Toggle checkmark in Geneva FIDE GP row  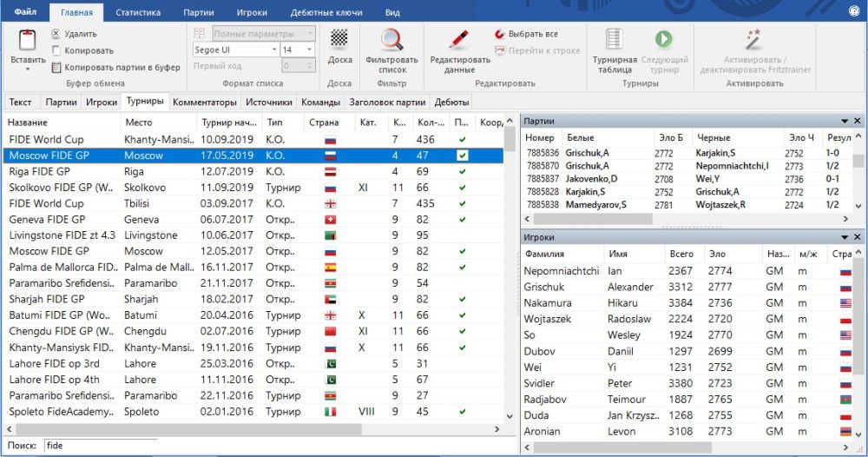[463, 220]
